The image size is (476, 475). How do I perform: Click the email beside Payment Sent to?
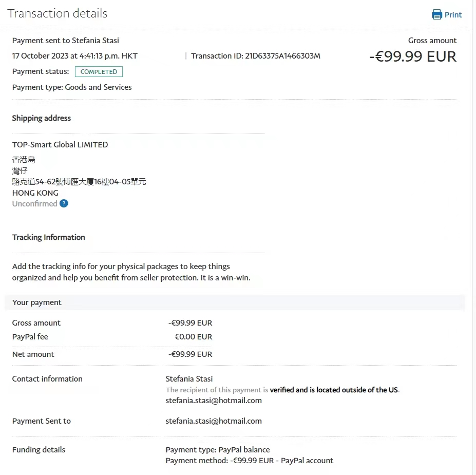[x=214, y=421]
